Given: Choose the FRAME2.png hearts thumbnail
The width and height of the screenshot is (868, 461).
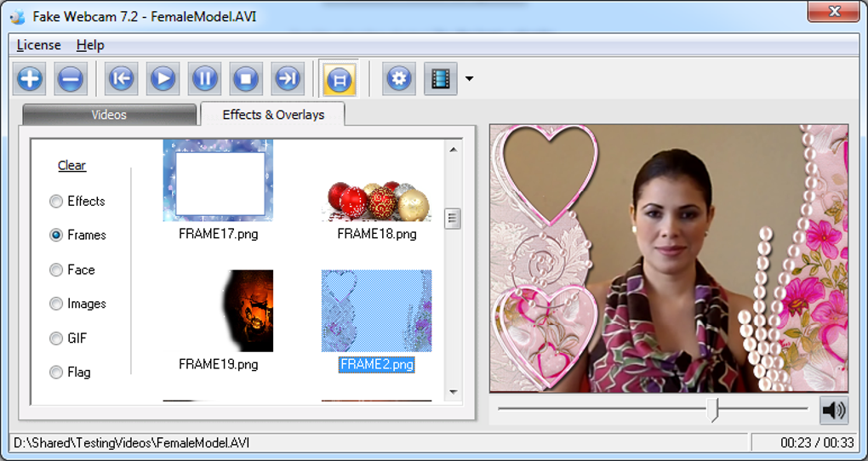Looking at the screenshot, I should [x=376, y=311].
